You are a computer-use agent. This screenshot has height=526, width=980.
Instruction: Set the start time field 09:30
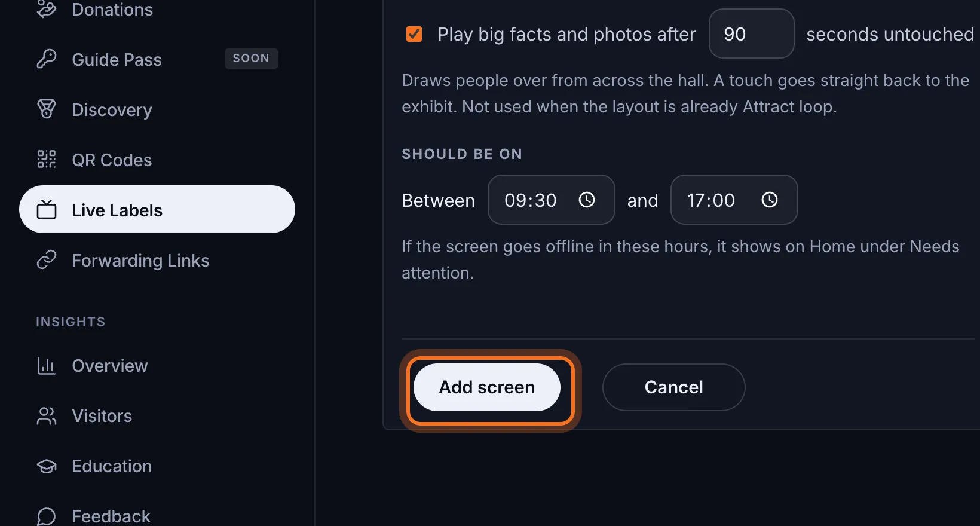tap(551, 200)
